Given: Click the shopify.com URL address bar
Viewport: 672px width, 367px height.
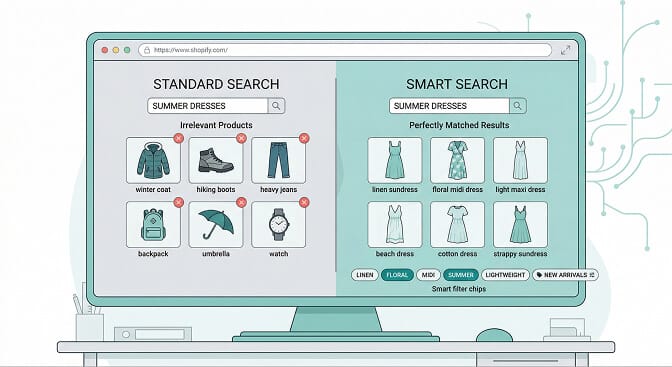Looking at the screenshot, I should (345, 50).
